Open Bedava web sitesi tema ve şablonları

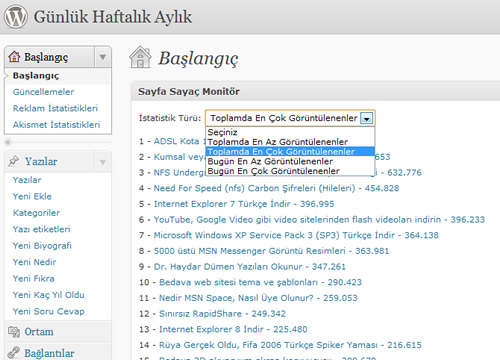click(x=260, y=282)
